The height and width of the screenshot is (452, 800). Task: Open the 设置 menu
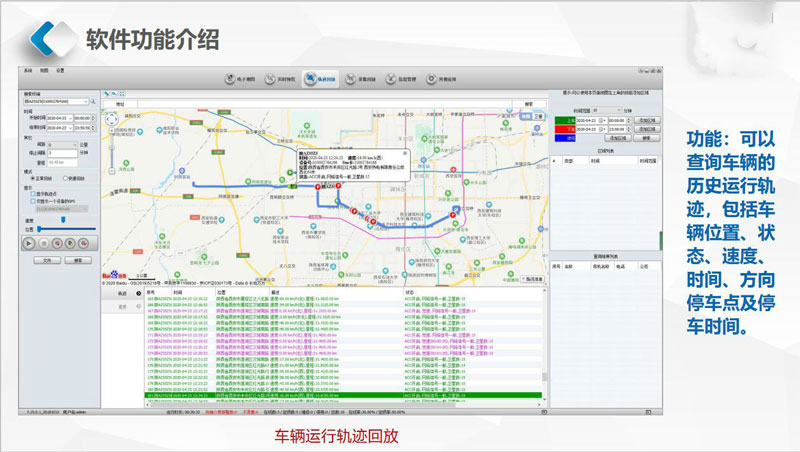point(60,70)
